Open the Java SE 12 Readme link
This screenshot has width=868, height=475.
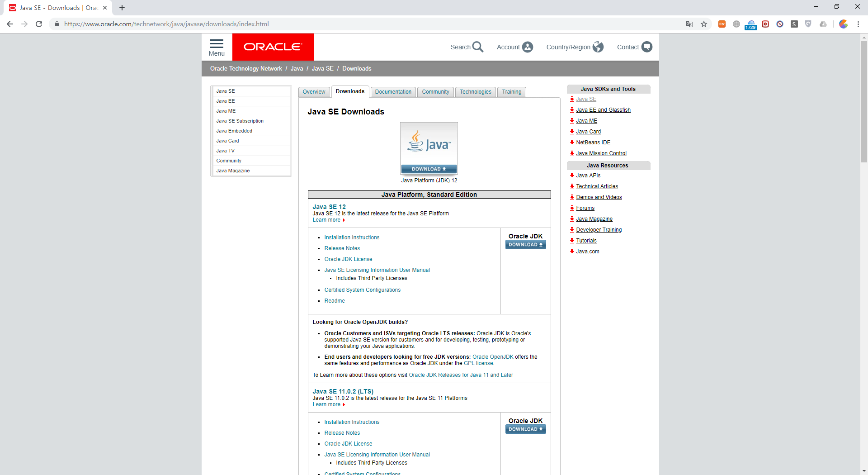[x=335, y=301]
